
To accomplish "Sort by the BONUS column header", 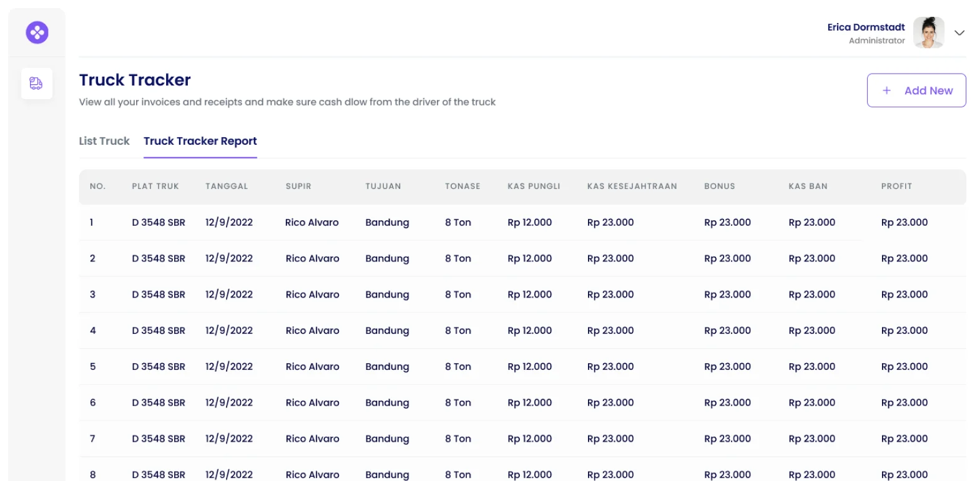I will pos(719,187).
